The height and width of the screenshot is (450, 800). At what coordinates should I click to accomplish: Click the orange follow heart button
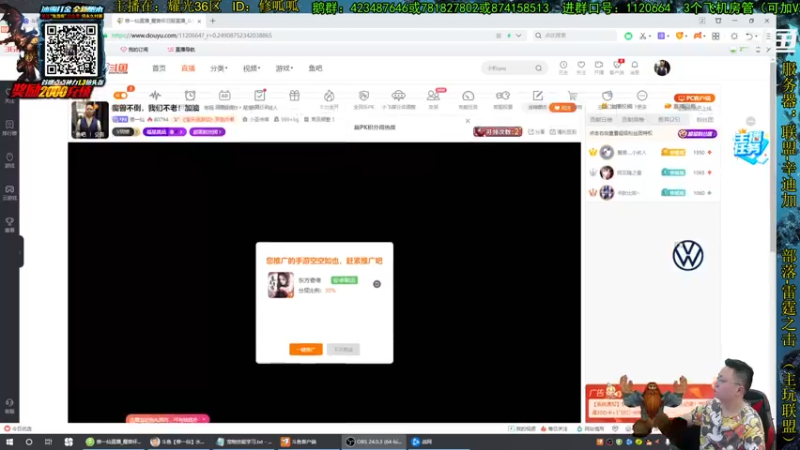point(563,108)
